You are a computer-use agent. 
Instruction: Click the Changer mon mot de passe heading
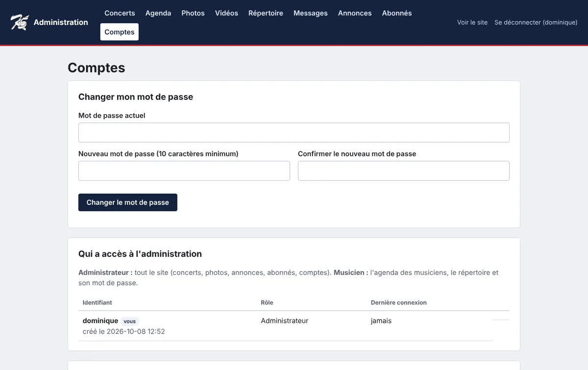136,97
